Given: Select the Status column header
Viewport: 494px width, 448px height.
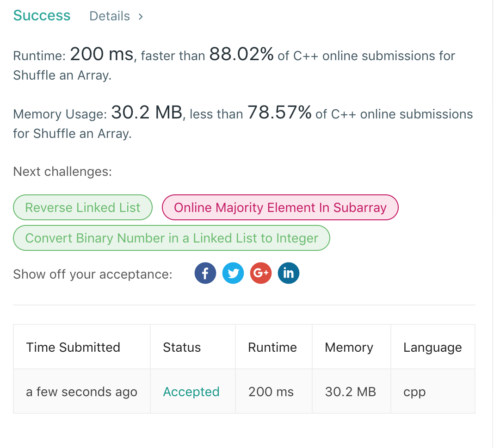Looking at the screenshot, I should click(x=182, y=348).
